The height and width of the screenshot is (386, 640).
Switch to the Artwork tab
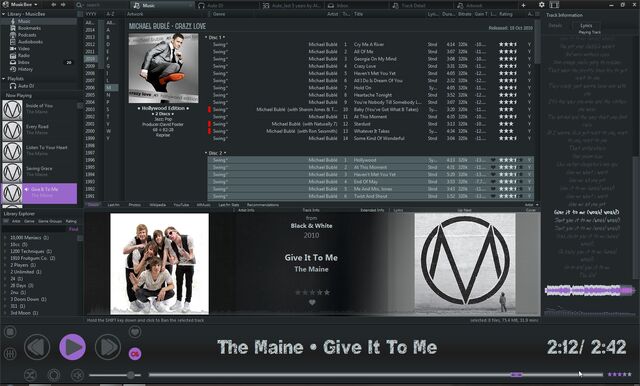(486, 5)
